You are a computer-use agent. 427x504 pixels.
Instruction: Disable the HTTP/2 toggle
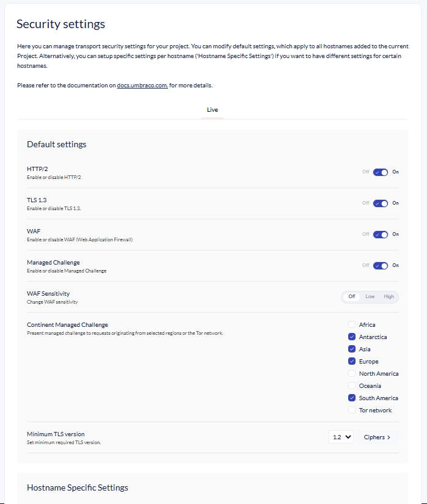(380, 172)
